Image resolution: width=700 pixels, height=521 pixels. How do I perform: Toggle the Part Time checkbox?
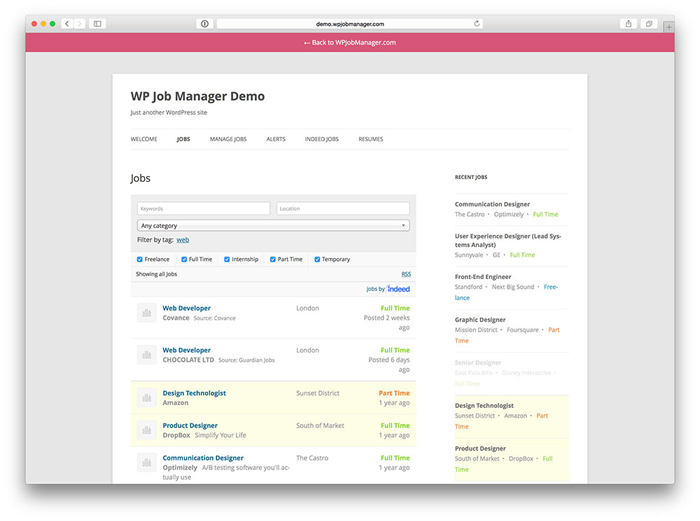[x=273, y=259]
